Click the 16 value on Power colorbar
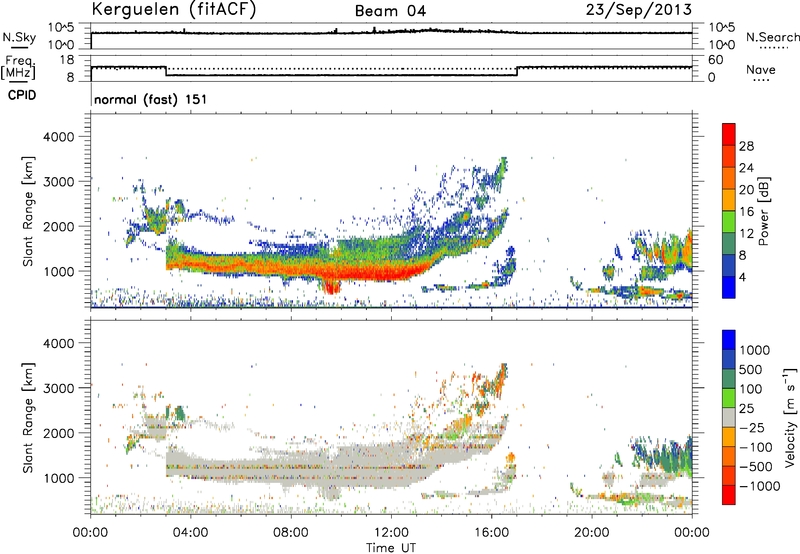Viewport: 800px width, 554px height. pos(746,212)
